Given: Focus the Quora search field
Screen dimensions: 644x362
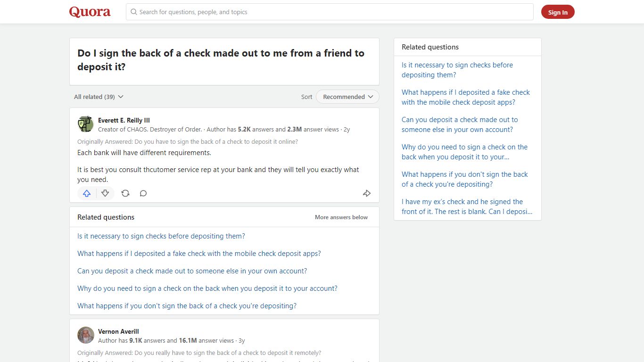Looking at the screenshot, I should click(330, 12).
